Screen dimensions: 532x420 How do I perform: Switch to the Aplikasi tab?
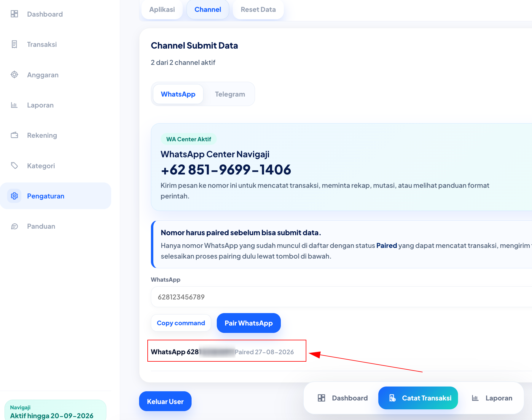pos(162,9)
